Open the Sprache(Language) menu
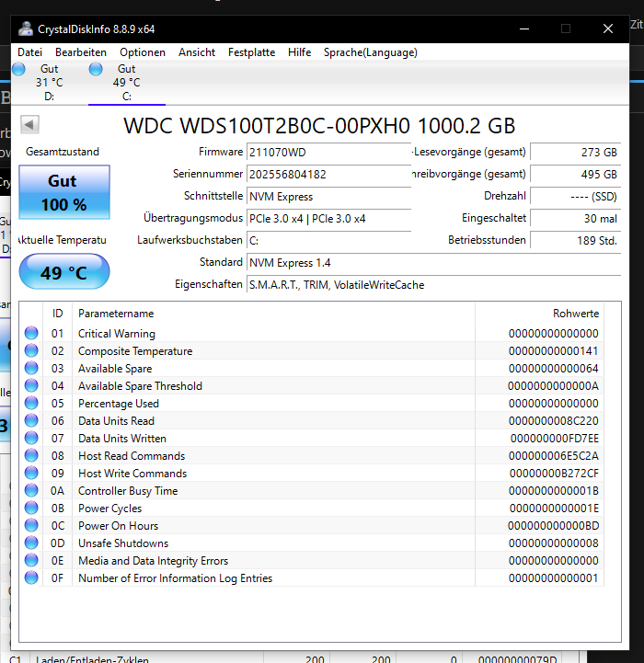644x663 pixels. (x=370, y=52)
